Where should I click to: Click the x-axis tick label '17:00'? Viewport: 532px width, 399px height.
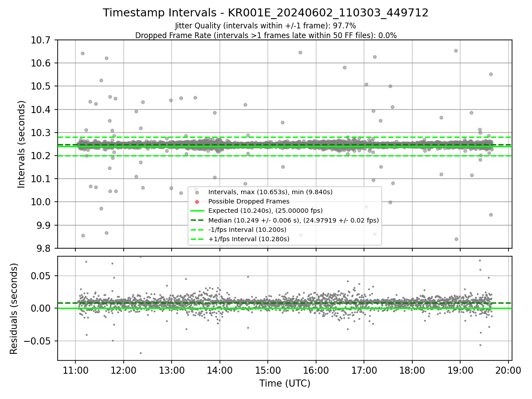point(364,370)
